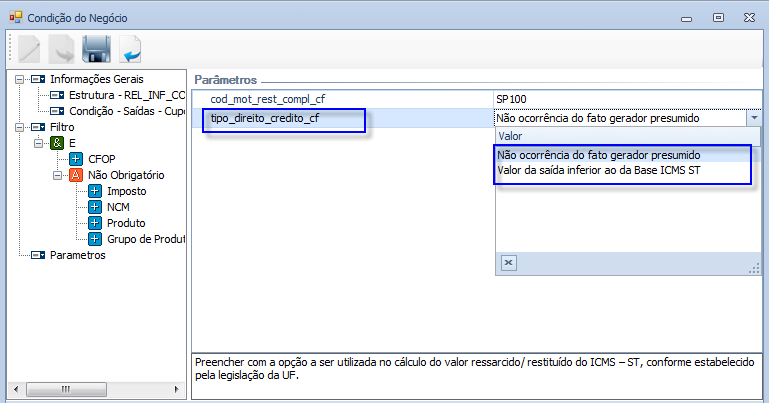Select Informações Gerais tree item

point(97,79)
